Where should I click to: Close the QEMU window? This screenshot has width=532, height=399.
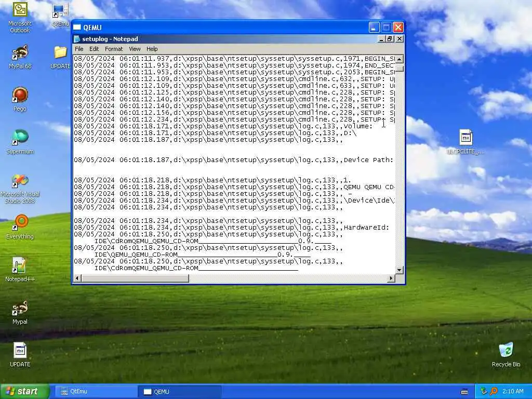coord(398,28)
